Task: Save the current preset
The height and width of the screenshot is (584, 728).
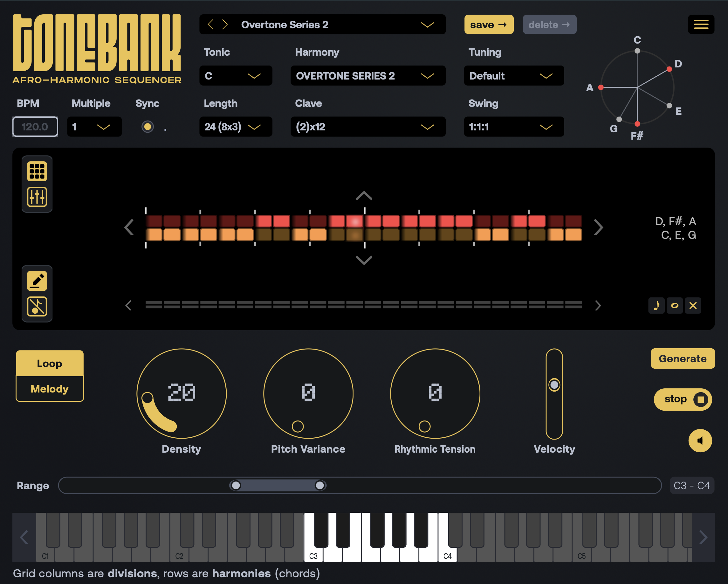Action: pos(489,24)
